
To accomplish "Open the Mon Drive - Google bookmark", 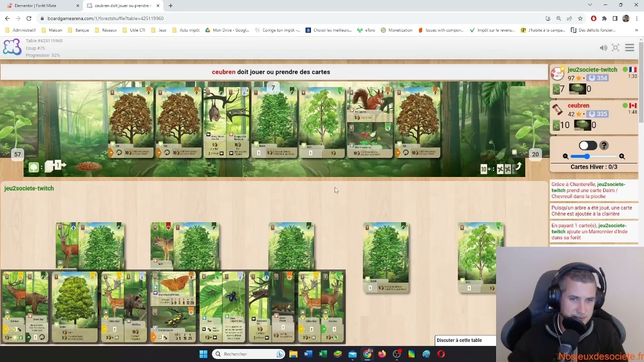I will click(x=227, y=30).
